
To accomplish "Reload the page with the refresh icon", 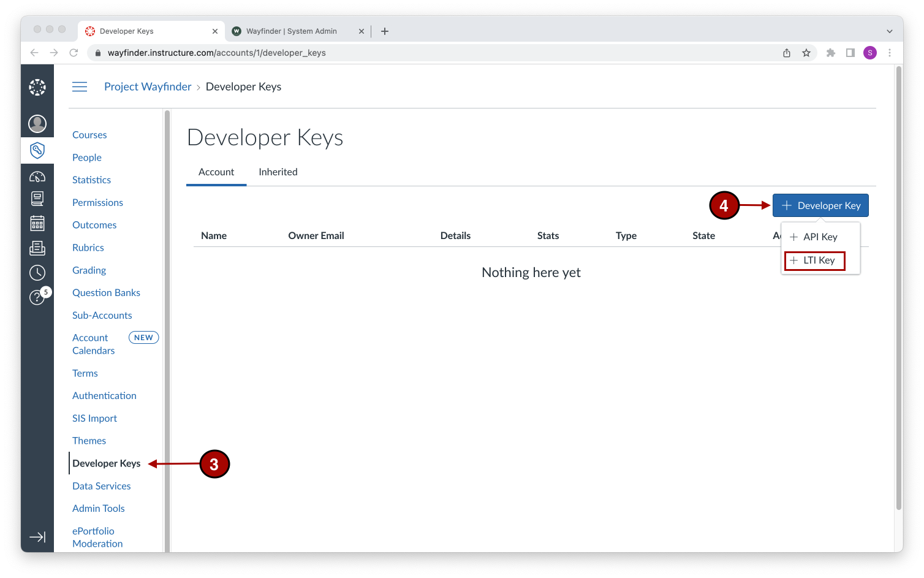I will coord(74,53).
